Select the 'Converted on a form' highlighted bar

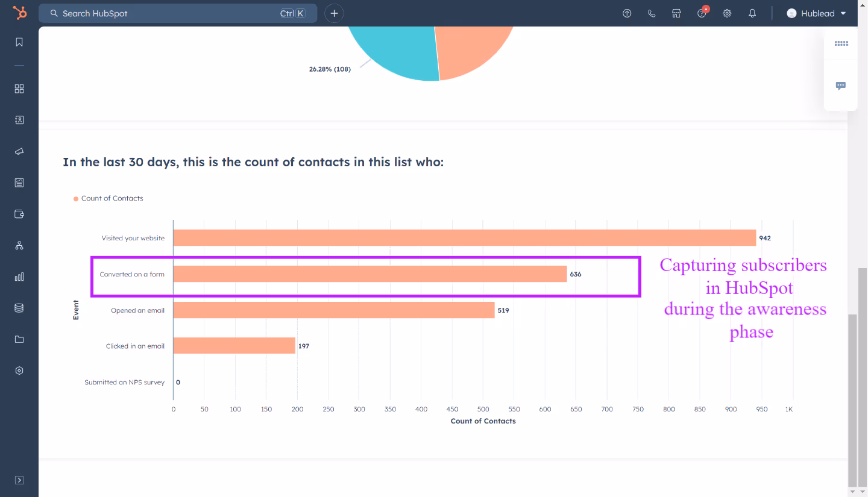368,274
